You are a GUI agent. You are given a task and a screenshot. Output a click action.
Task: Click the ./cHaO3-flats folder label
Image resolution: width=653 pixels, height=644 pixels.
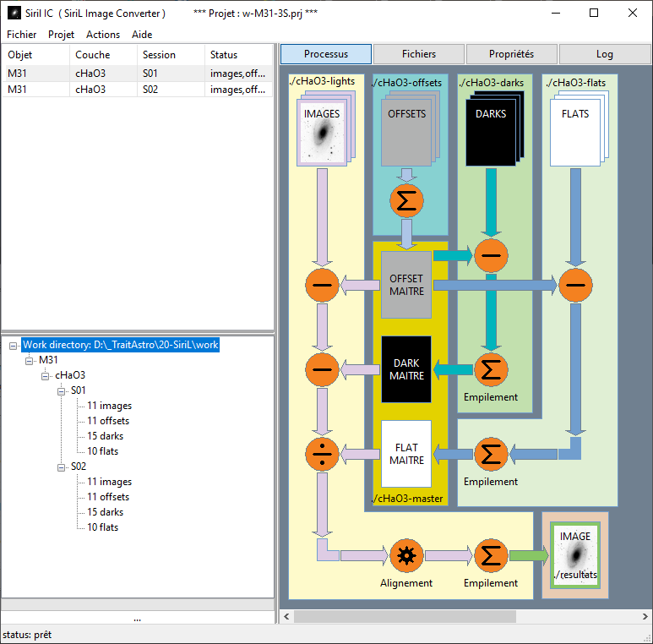coord(576,83)
